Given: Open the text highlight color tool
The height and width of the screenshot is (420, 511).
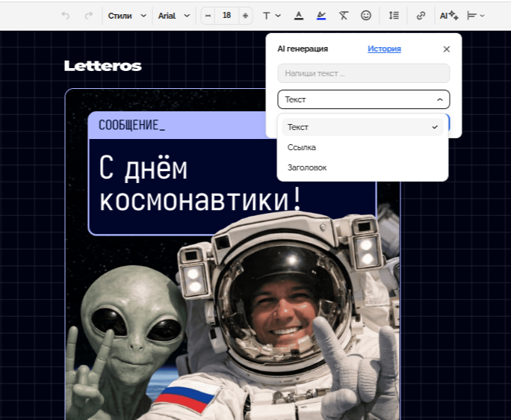Looking at the screenshot, I should point(321,15).
